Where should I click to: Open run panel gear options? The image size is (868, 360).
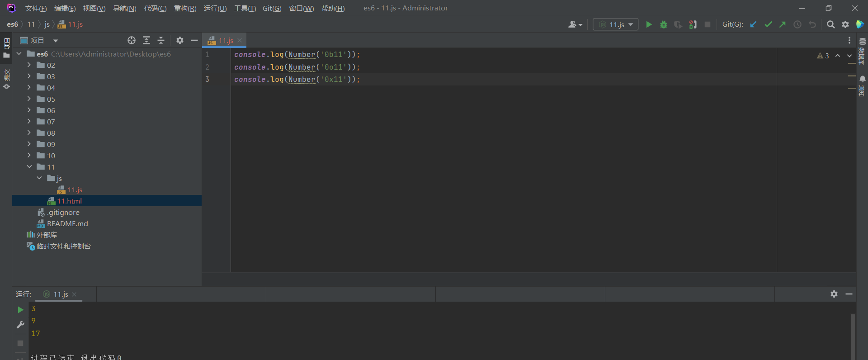(x=834, y=294)
